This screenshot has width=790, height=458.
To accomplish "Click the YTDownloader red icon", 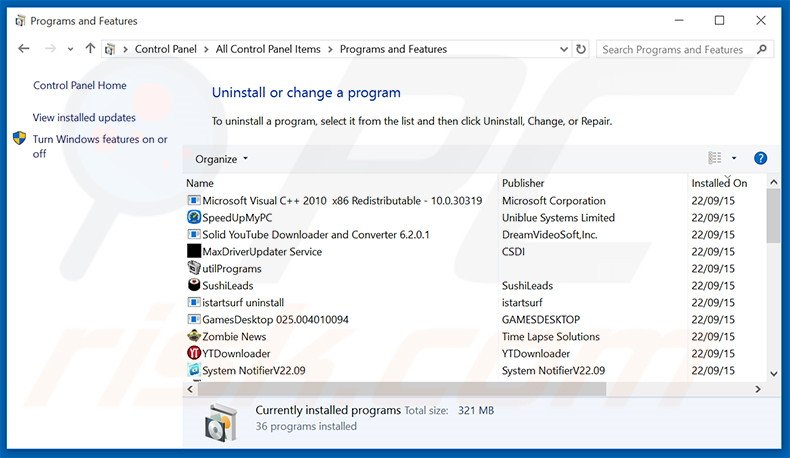I will [x=194, y=353].
